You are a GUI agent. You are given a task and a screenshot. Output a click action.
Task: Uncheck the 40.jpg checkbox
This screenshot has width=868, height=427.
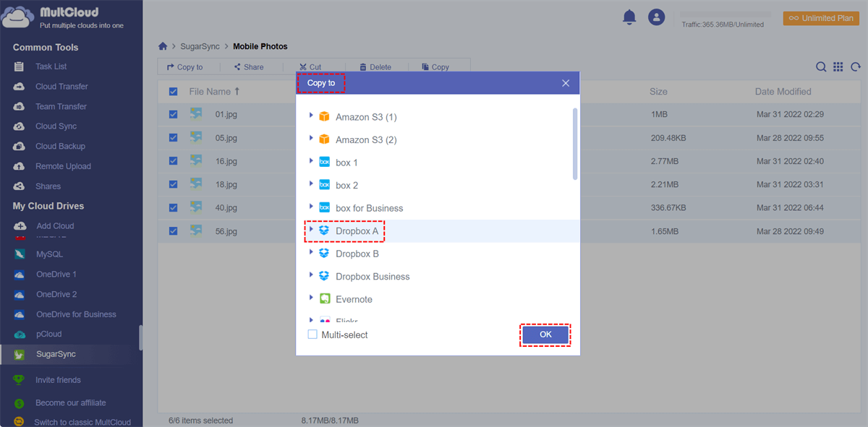tap(173, 208)
